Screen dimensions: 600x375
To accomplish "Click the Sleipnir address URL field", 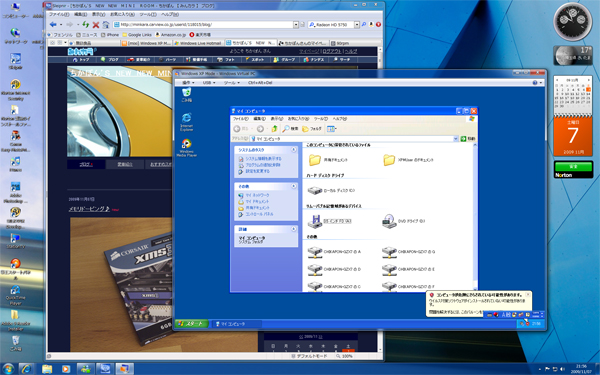I will [x=206, y=24].
